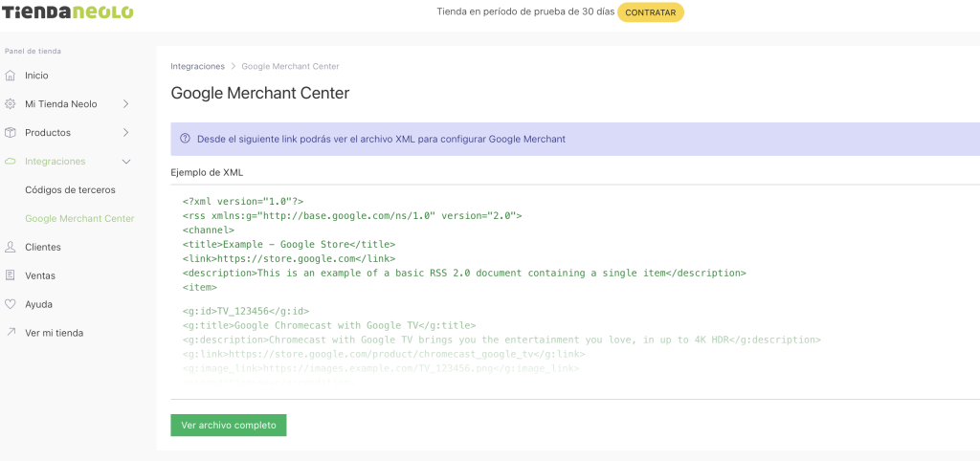980x461 pixels.
Task: Go to Ventas section
Action: click(x=40, y=275)
